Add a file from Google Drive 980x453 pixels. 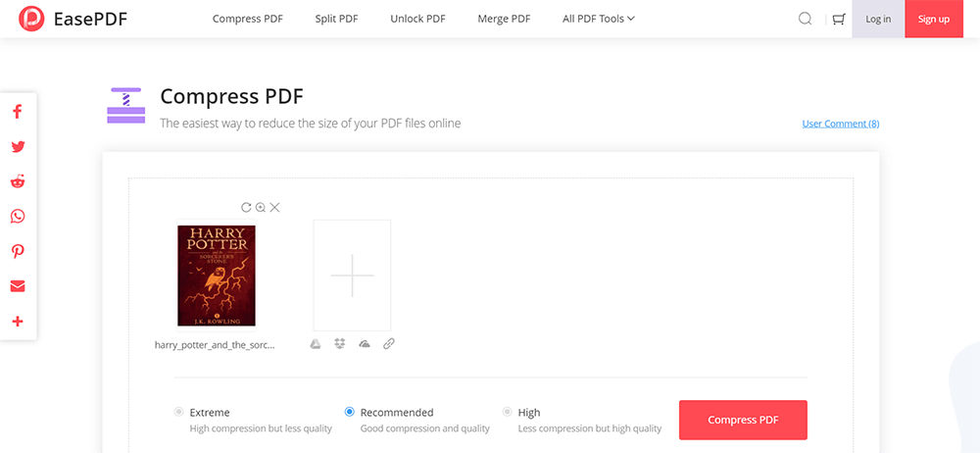click(316, 344)
